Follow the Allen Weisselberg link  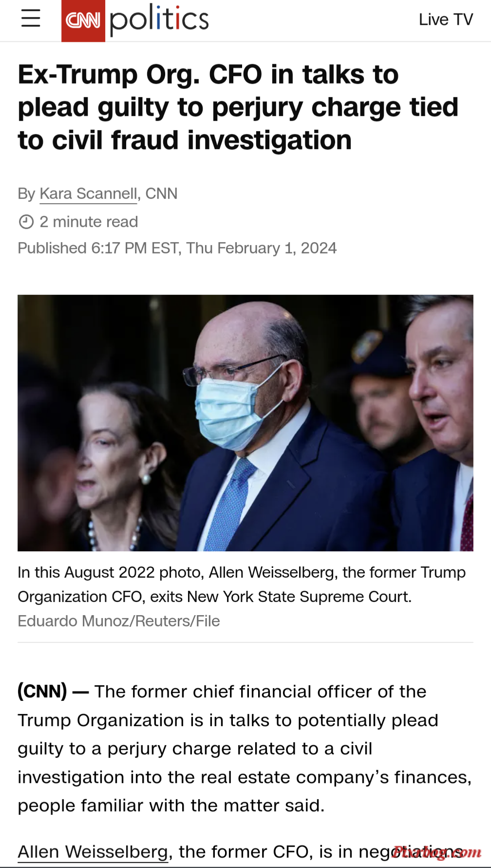93,851
